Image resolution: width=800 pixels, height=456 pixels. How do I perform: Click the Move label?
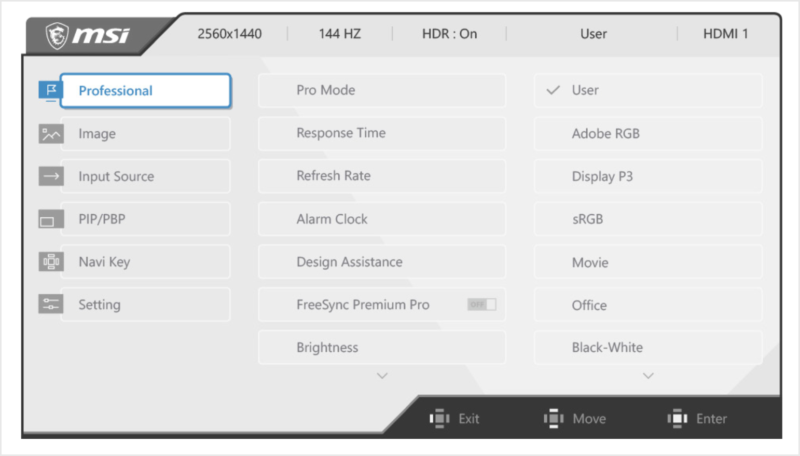coord(589,419)
